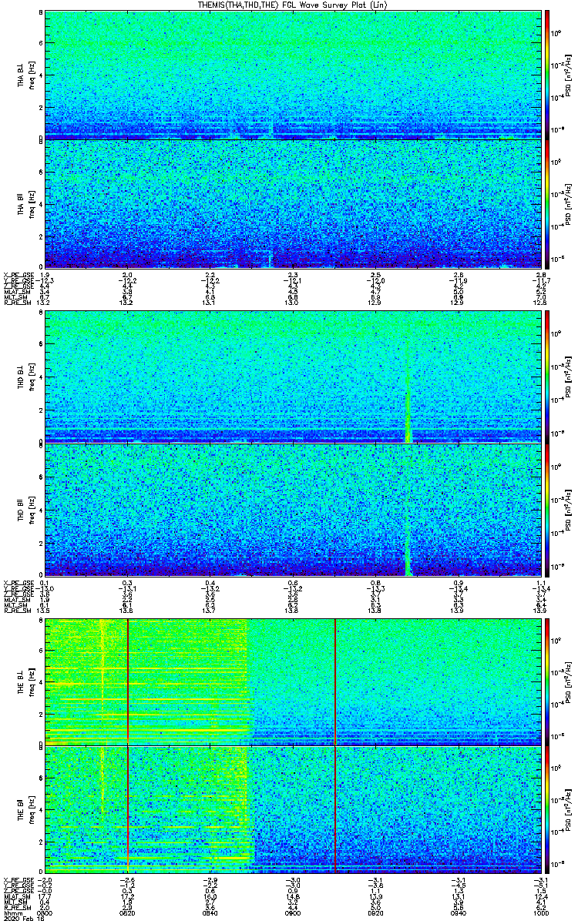Select the THD B∥ spectrogram panel
The height and width of the screenshot is (924, 578).
294,509
